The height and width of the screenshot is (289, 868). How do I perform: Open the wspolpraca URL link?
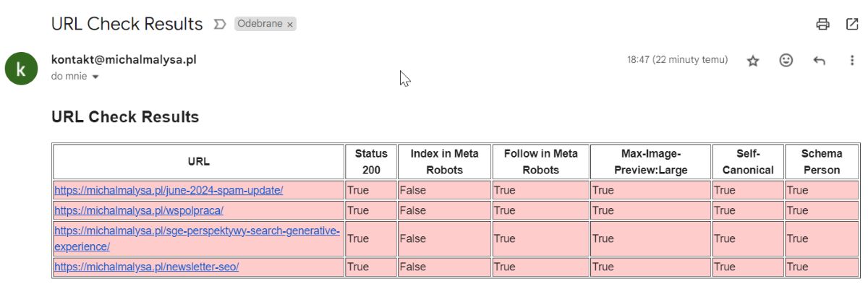click(139, 210)
